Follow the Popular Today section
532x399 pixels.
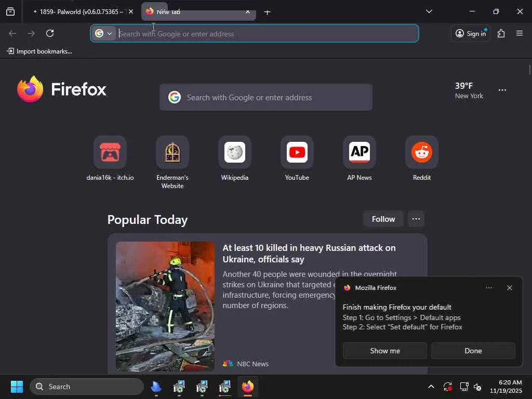tap(383, 219)
